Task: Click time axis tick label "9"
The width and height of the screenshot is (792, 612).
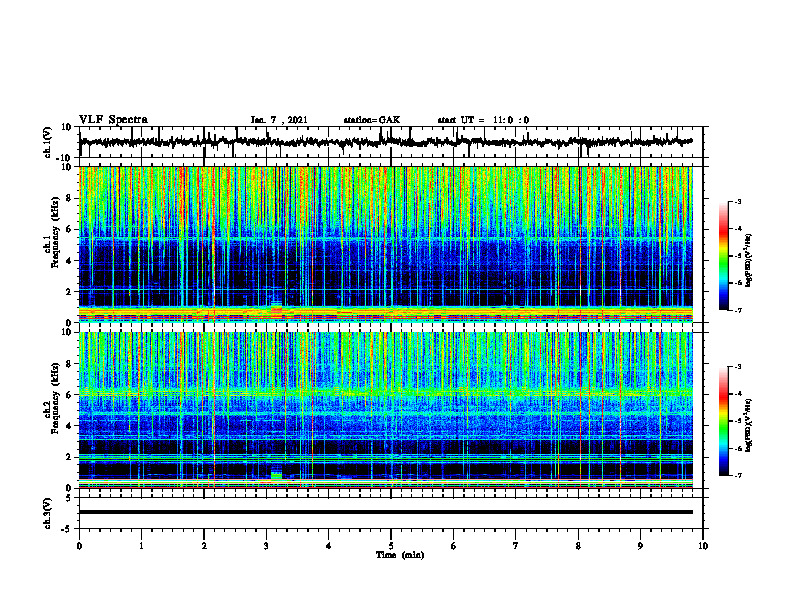Action: (x=640, y=546)
